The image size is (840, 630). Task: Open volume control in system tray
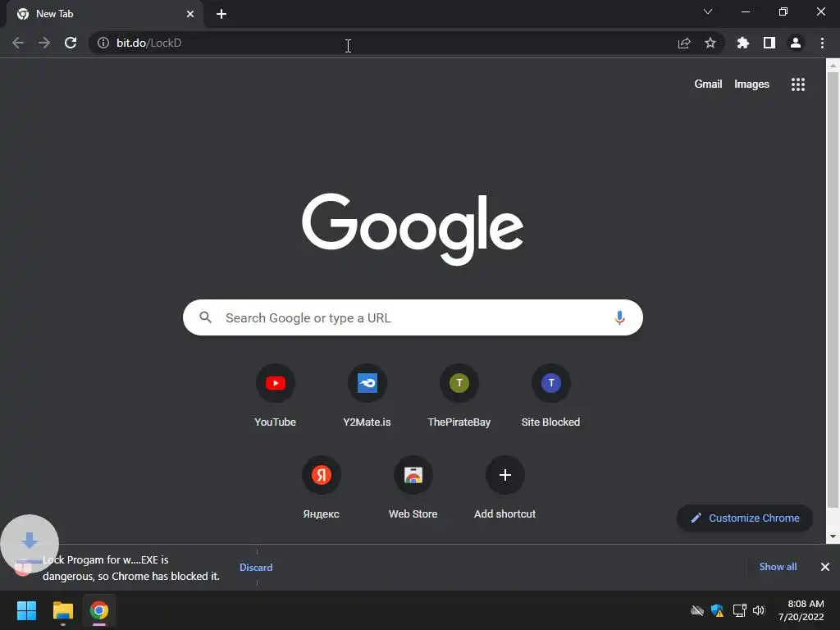pos(759,610)
